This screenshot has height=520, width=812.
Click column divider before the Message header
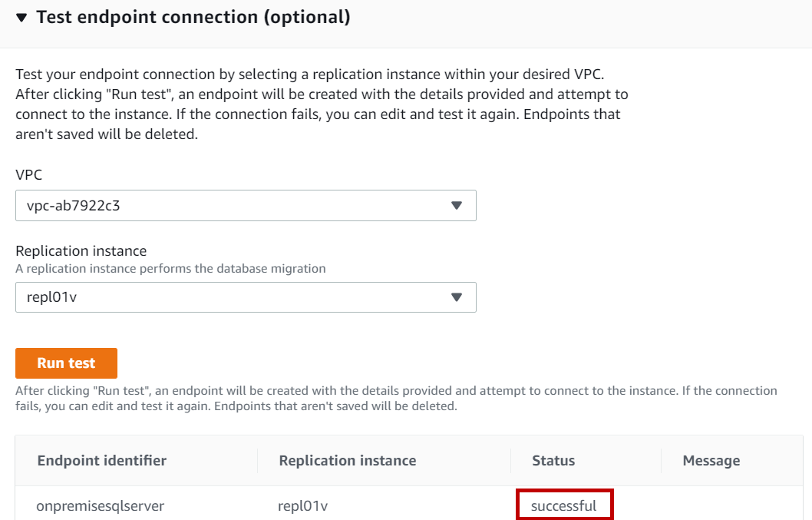[661, 461]
